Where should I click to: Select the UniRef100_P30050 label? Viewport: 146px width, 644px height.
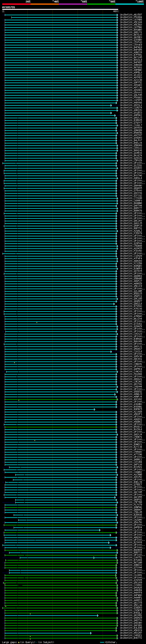click(131, 251)
